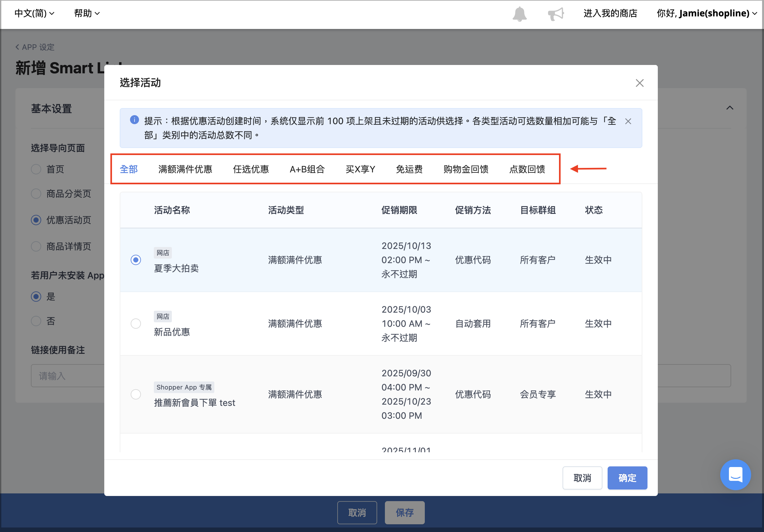Image resolution: width=764 pixels, height=532 pixels.
Task: Switch to the 任选优惠 tab
Action: click(x=251, y=169)
